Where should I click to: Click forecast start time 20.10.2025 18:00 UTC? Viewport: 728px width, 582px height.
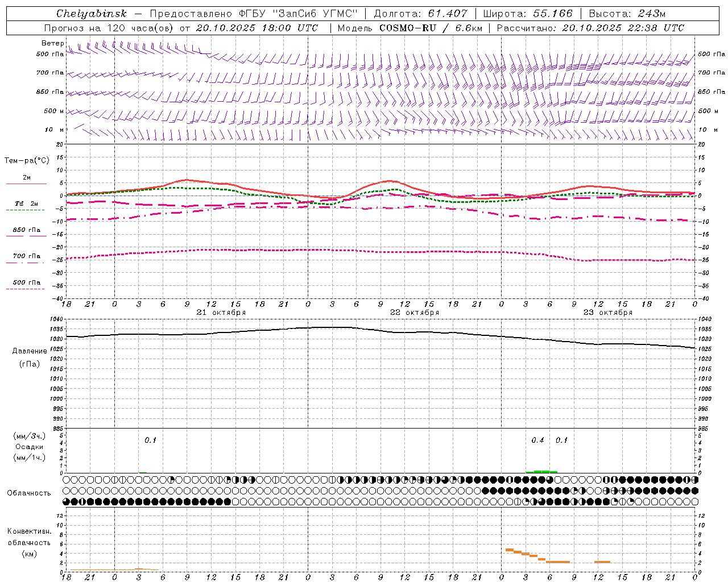pyautogui.click(x=257, y=28)
